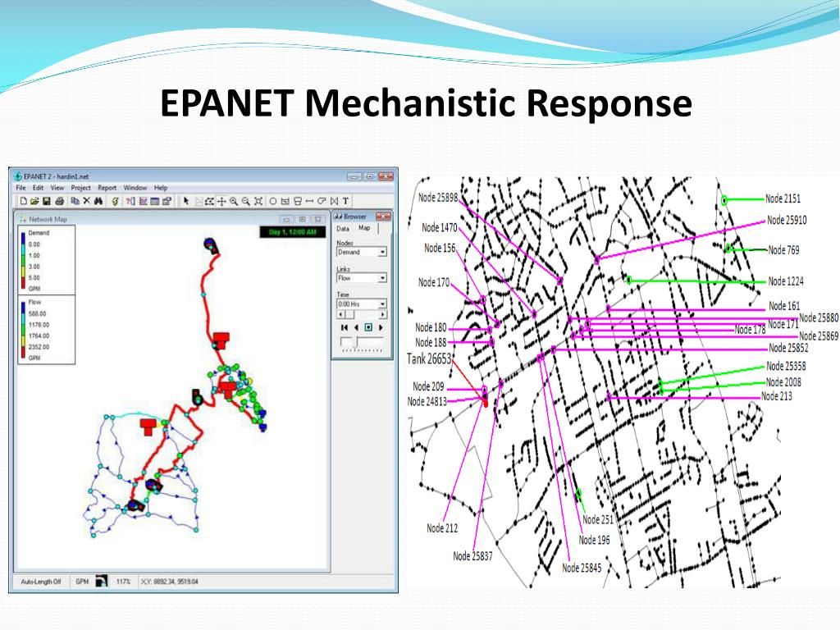Viewport: 840px width, 630px height.
Task: Click the Full Extent map icon
Action: (258, 202)
